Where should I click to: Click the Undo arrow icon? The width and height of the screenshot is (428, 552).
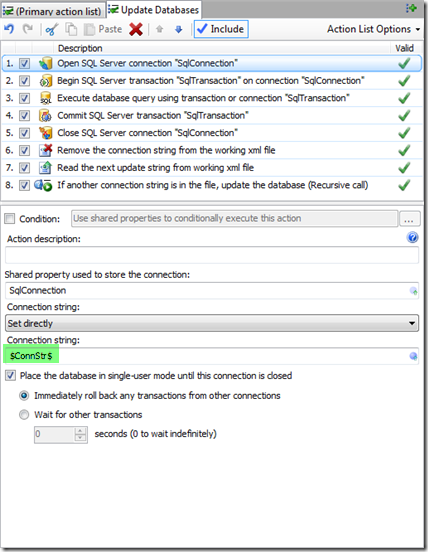pyautogui.click(x=10, y=29)
